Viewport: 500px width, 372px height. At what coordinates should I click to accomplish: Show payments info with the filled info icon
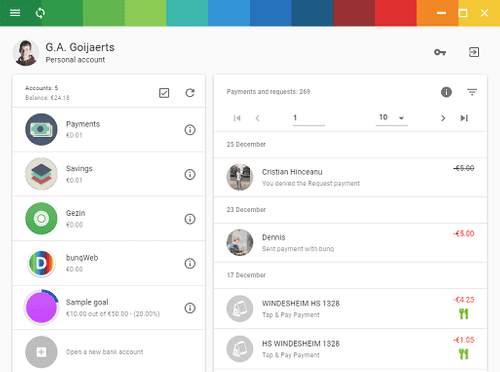(446, 92)
